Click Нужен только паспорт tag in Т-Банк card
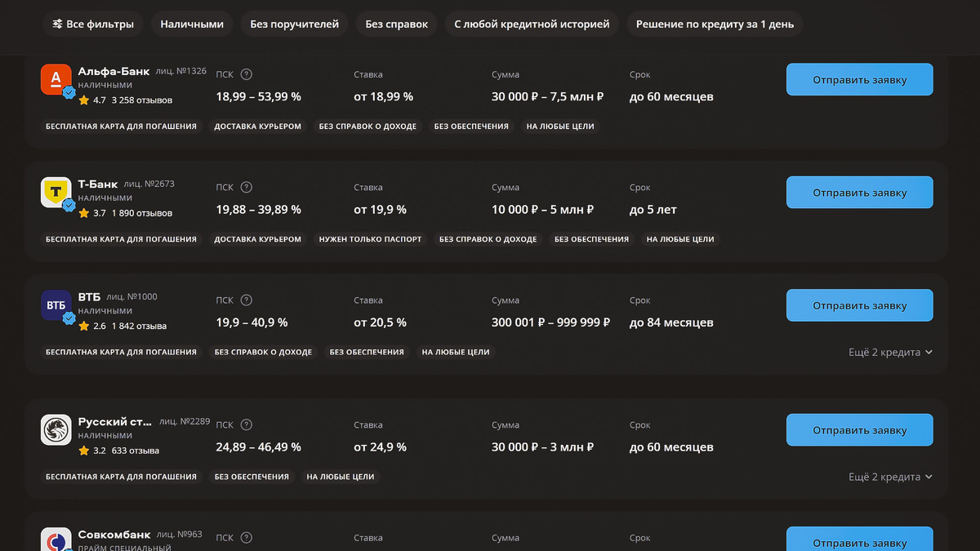Screen dimensions: 980x551 click(370, 239)
